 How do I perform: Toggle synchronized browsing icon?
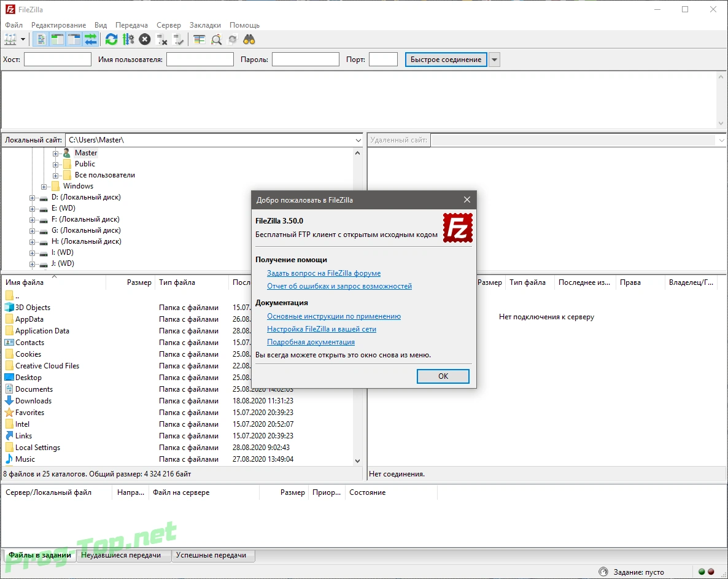click(x=233, y=39)
